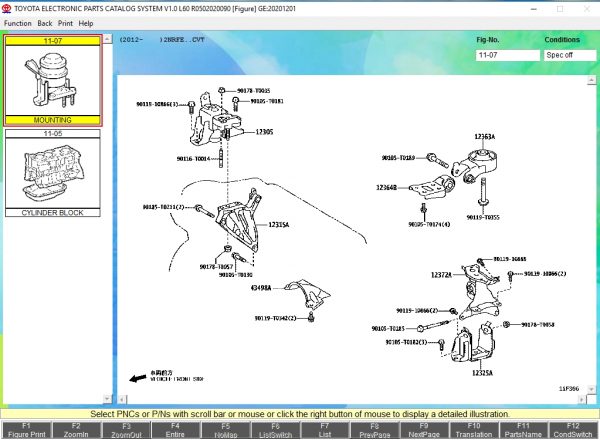This screenshot has width=600, height=440.
Task: Select PNC 12363A in the diagram
Action: tap(485, 137)
